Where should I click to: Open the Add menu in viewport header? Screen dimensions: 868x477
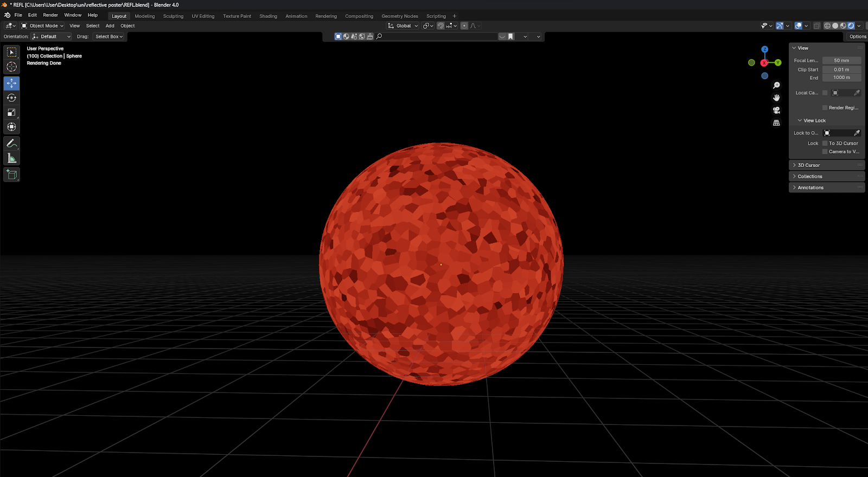tap(110, 26)
